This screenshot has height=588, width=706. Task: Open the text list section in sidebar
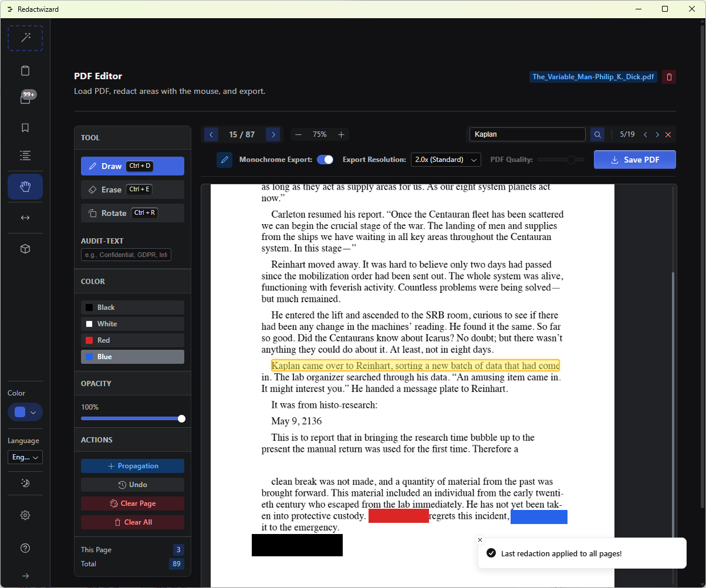[25, 156]
